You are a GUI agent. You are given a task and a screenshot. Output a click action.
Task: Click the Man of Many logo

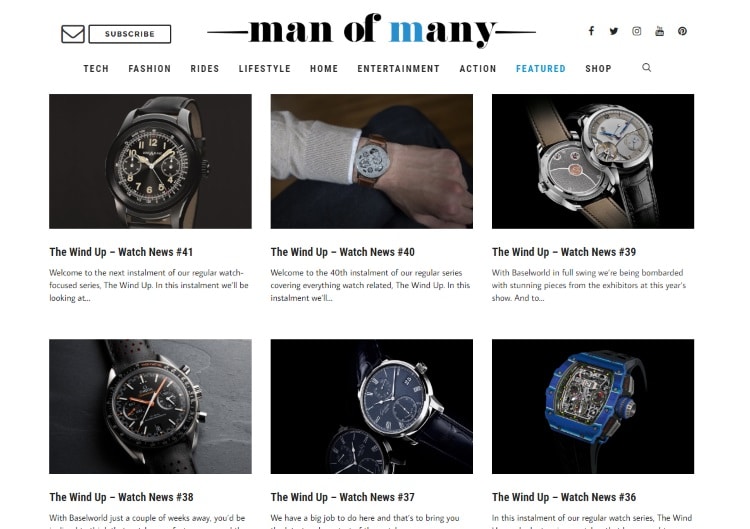[372, 31]
